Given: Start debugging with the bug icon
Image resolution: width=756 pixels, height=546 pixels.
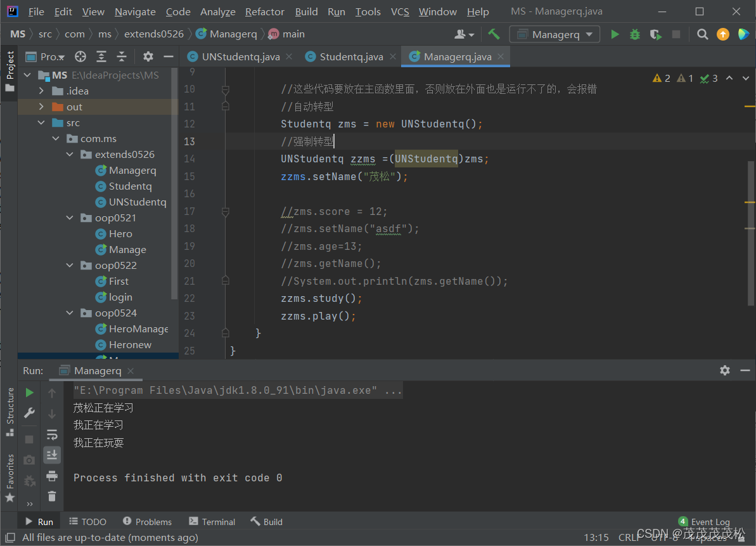Looking at the screenshot, I should click(635, 34).
